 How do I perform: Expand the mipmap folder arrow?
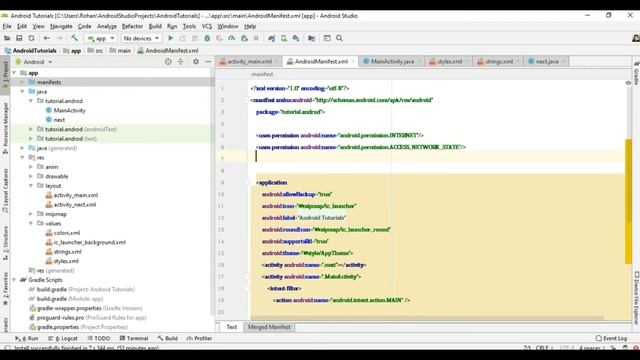tap(31, 214)
